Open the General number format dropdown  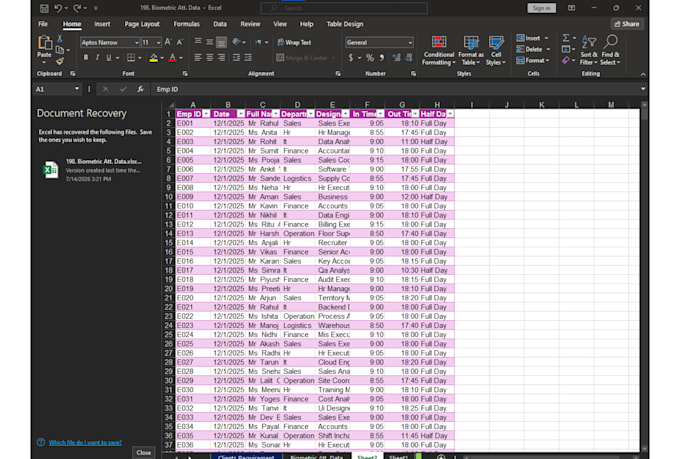coord(410,43)
